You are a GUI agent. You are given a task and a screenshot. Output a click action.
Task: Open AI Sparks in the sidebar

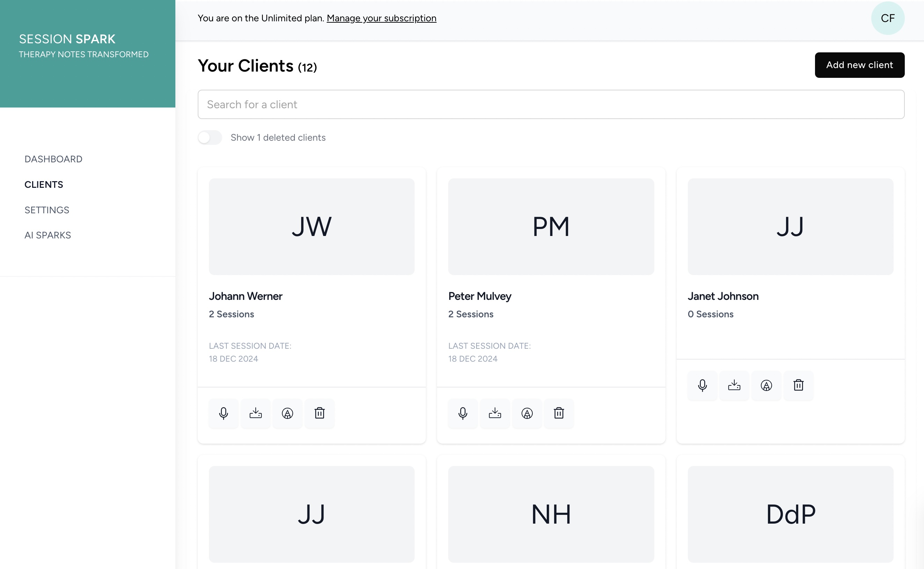coord(48,235)
